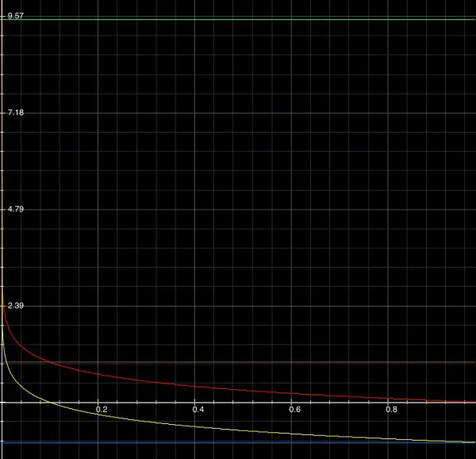Select the green horizontal line near the top

point(238,19)
